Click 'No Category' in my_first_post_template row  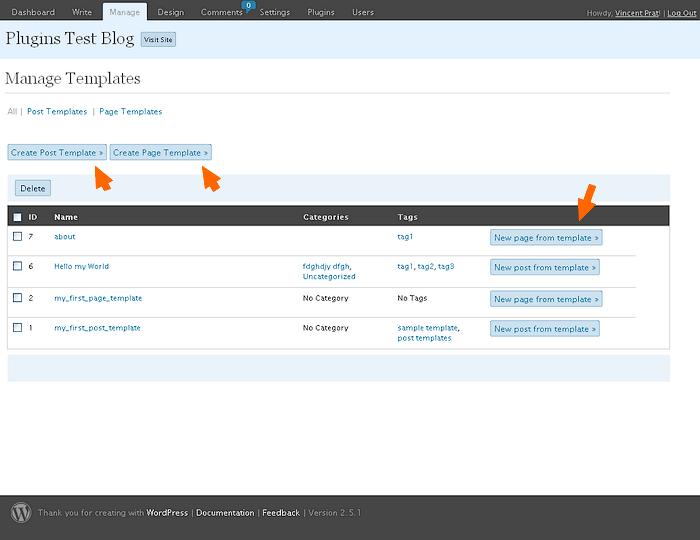pos(325,328)
